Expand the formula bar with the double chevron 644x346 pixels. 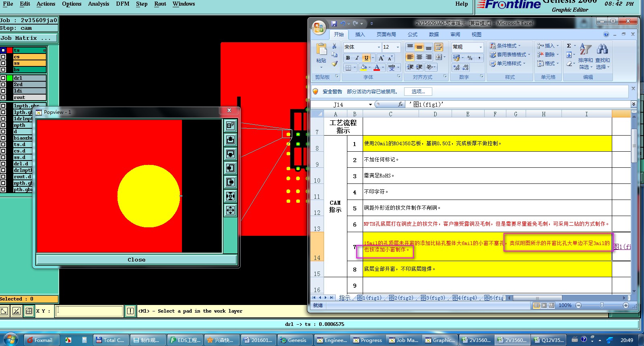click(633, 104)
